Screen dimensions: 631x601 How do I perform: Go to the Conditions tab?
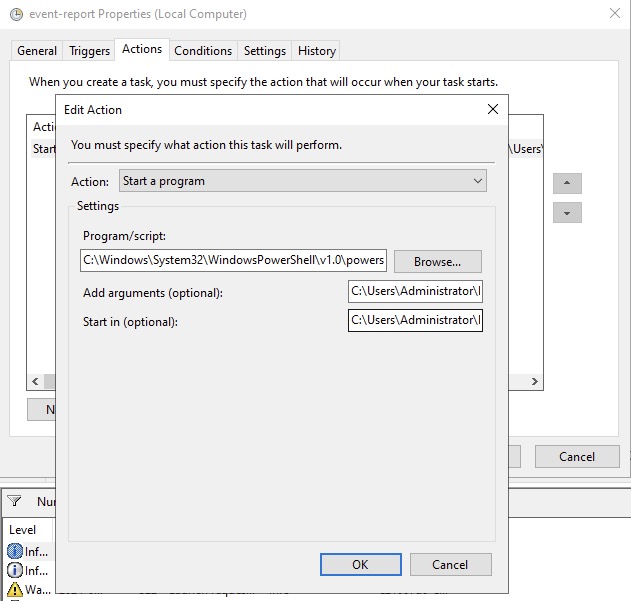(203, 50)
